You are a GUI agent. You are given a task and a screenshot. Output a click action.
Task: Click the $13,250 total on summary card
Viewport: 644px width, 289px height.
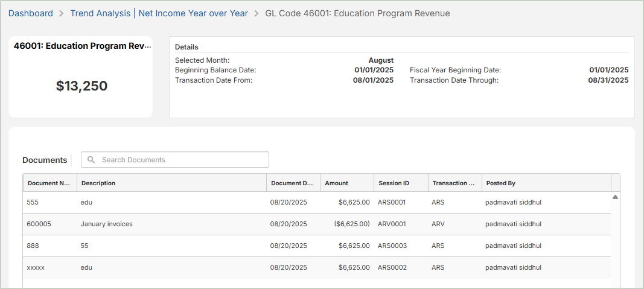(81, 86)
